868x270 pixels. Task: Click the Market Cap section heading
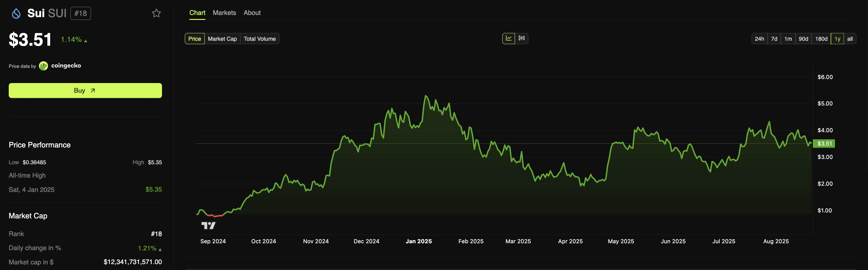click(28, 216)
